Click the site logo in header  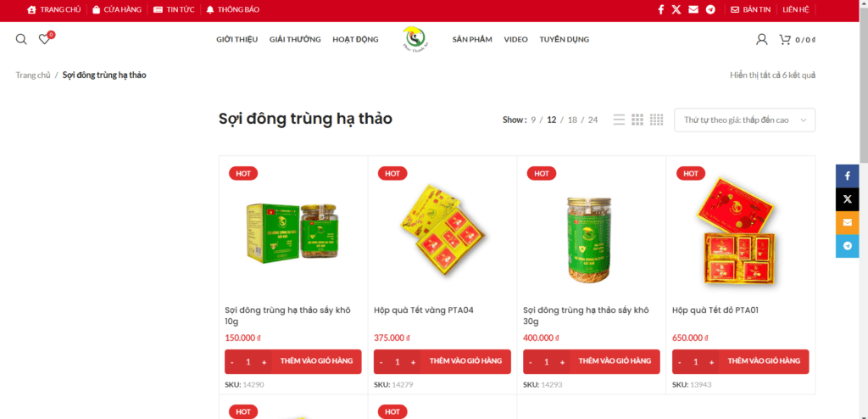tap(414, 39)
